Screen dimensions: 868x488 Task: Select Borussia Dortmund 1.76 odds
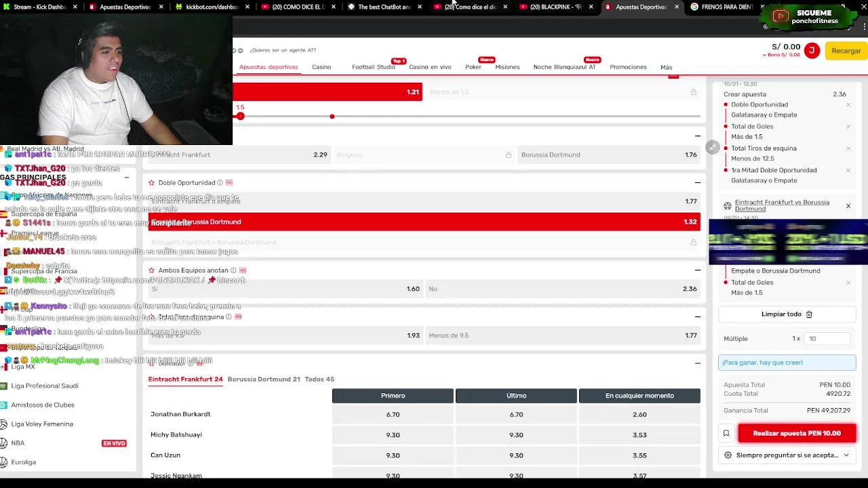[x=609, y=155]
